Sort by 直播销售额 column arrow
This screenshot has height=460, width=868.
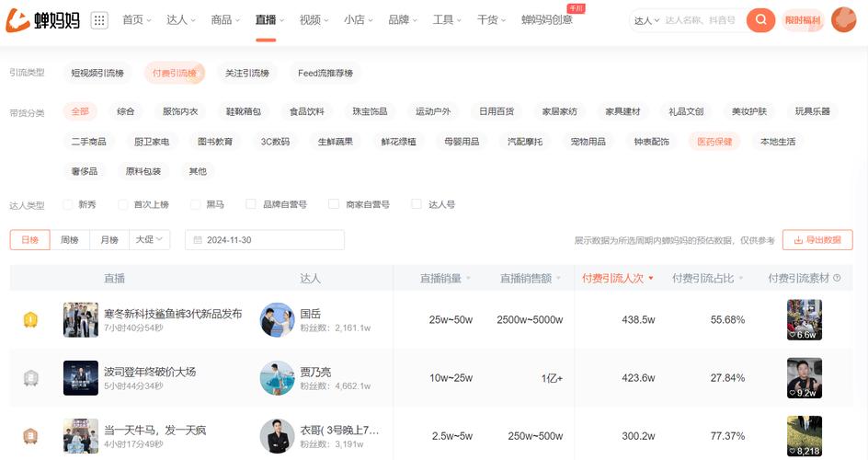[558, 278]
